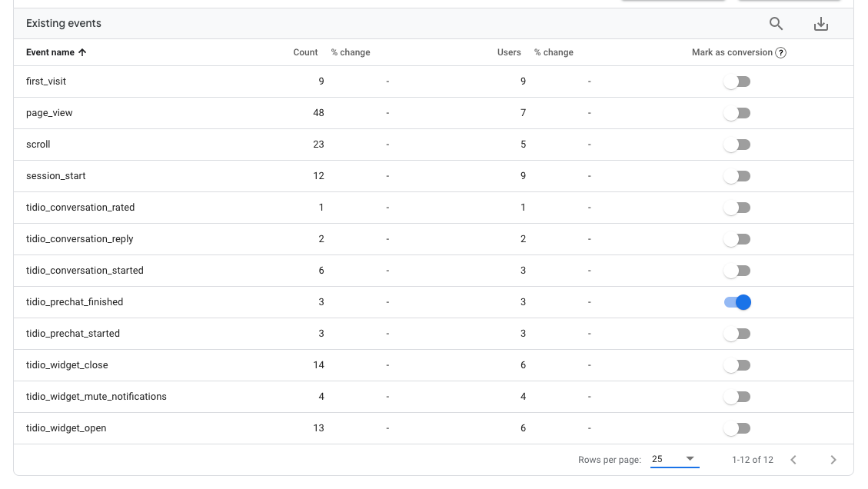This screenshot has height=489, width=868.
Task: Click tidio_widget_open event name
Action: tap(66, 428)
